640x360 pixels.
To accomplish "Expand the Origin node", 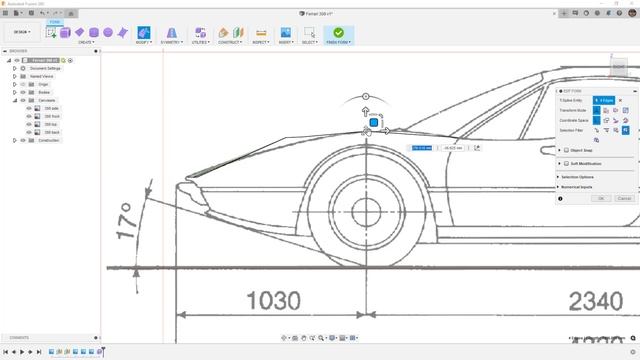I will [x=15, y=84].
